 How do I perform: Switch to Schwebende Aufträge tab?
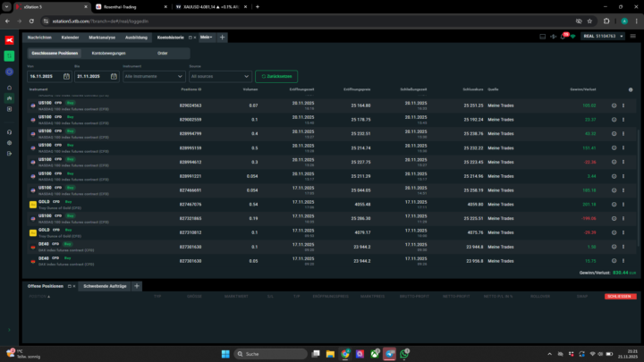105,286
